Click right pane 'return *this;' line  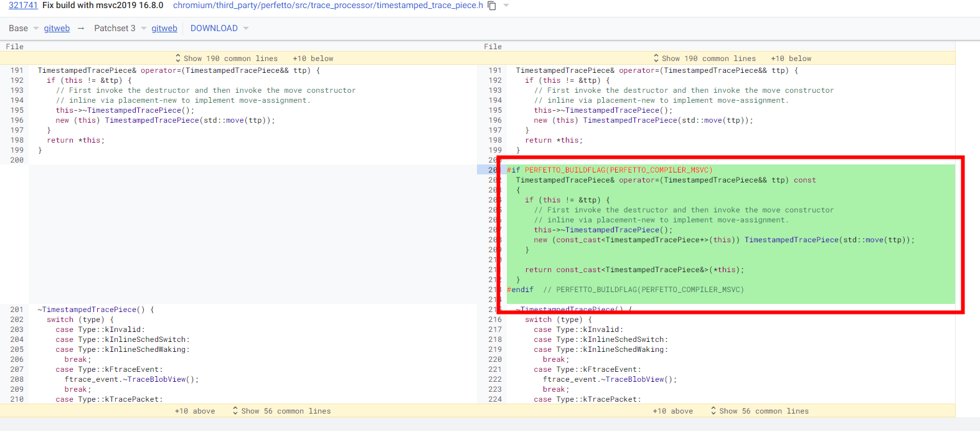[554, 140]
